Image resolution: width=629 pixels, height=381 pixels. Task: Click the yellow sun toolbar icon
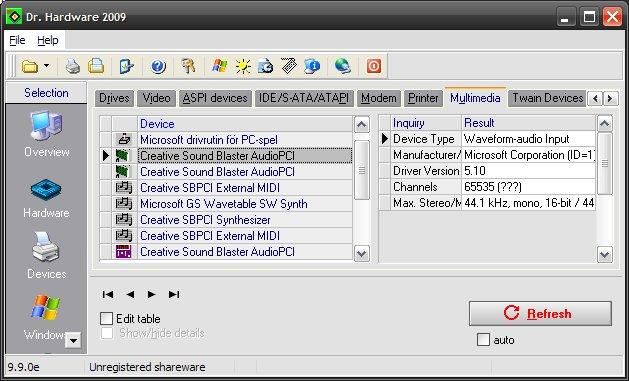243,66
